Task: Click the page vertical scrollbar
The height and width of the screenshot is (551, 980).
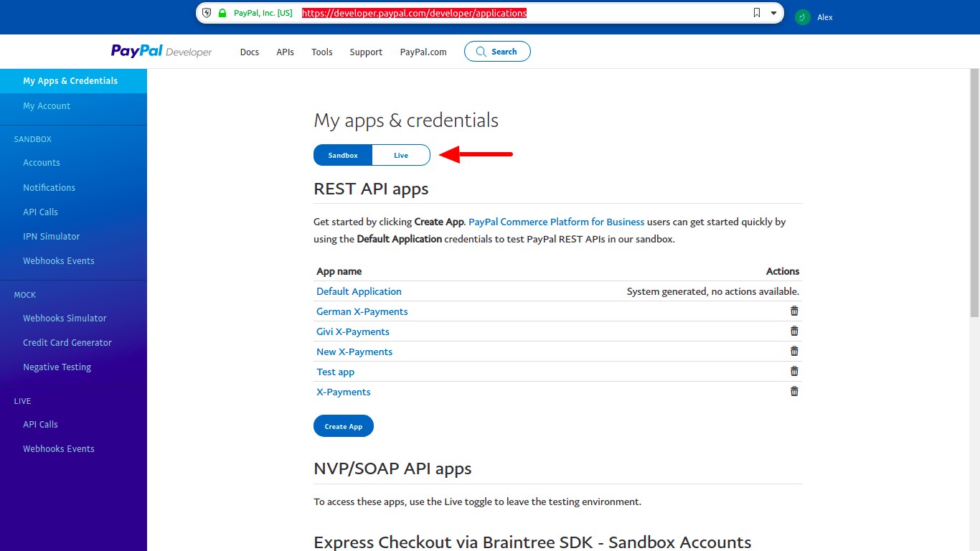Action: (x=974, y=194)
